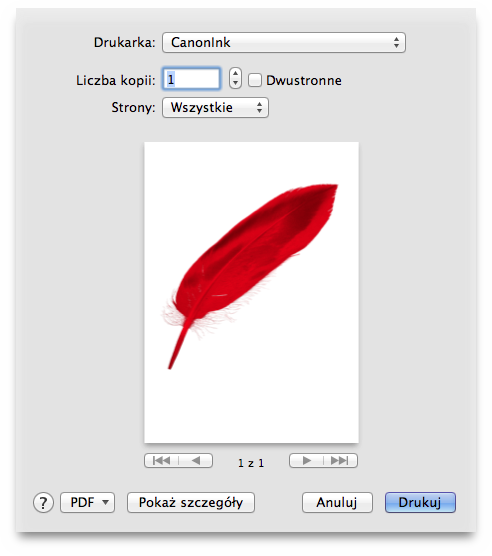Open the help question mark button
The height and width of the screenshot is (556, 492).
pos(43,502)
